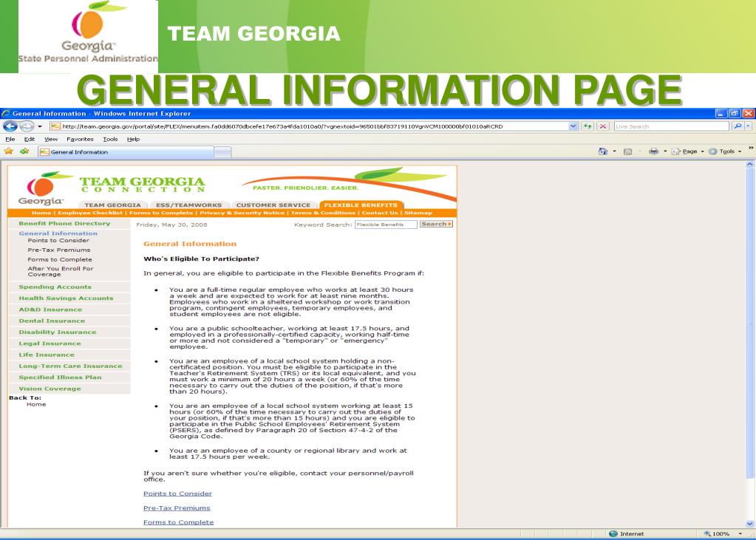Open Privacy & Security Notice link

tap(242, 213)
